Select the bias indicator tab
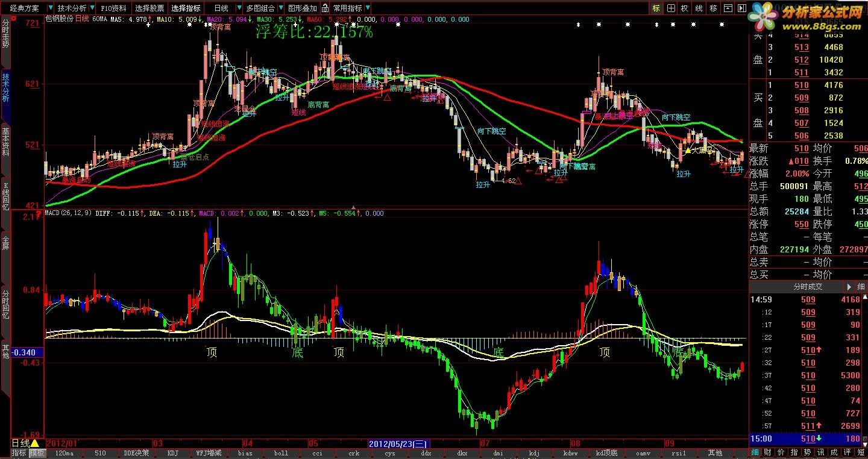Screen dimensions: 868x459 [245, 453]
